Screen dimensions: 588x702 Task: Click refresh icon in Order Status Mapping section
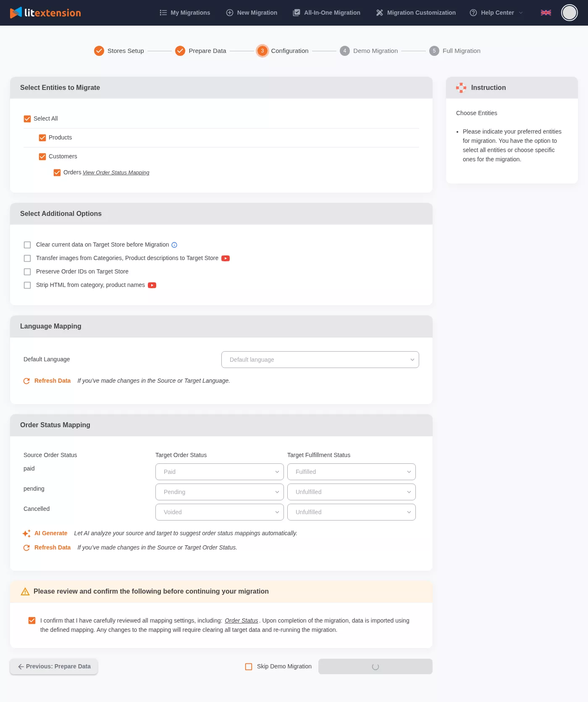(26, 548)
